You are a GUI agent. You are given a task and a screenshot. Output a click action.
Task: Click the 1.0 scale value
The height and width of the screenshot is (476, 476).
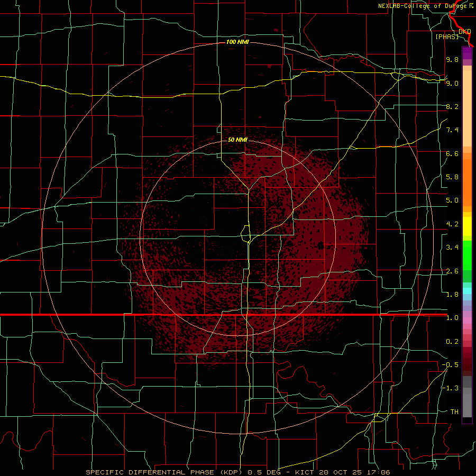(452, 318)
